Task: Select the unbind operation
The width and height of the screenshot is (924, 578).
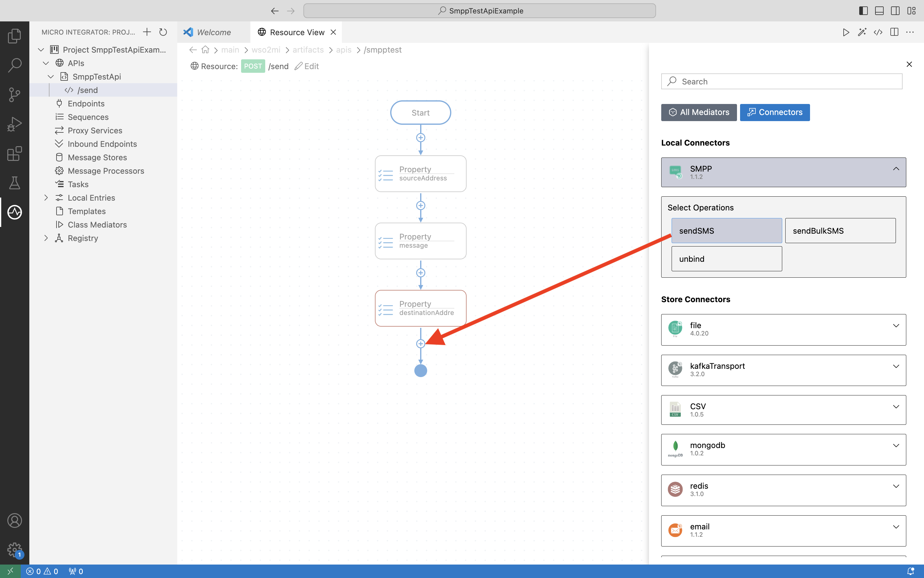Action: coord(727,259)
